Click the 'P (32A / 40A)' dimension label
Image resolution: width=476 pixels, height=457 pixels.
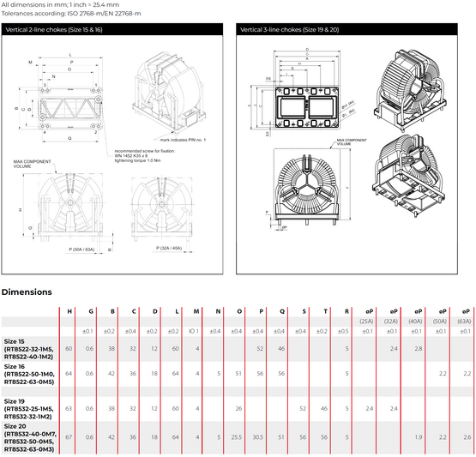169,249
